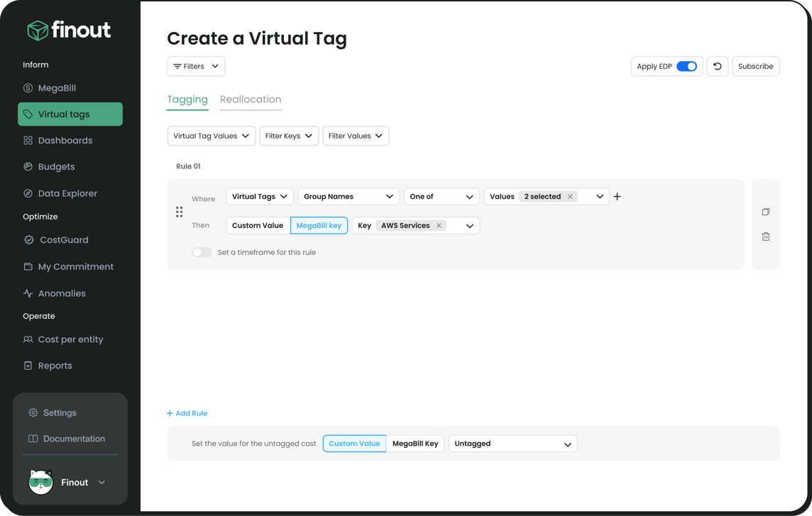This screenshot has width=812, height=516.
Task: Open the Dashboards panel
Action: pyautogui.click(x=66, y=140)
